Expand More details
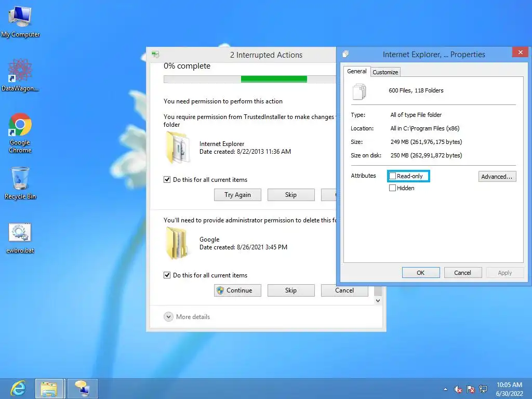The height and width of the screenshot is (399, 532). click(187, 316)
